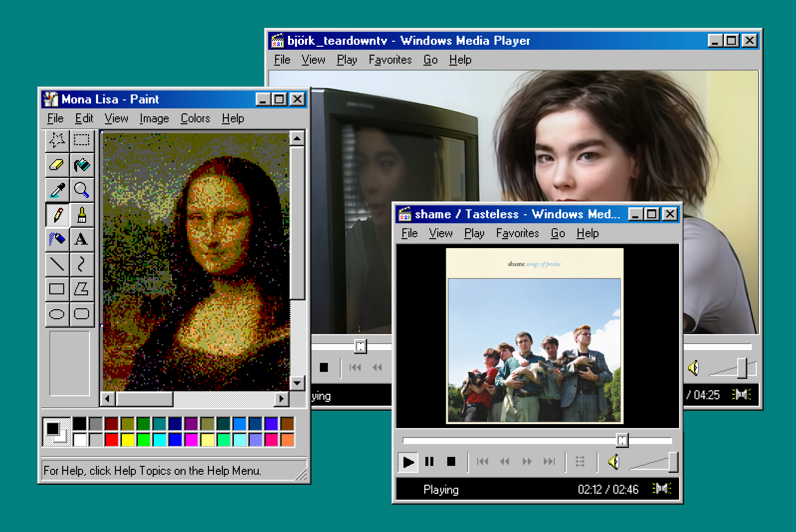The width and height of the screenshot is (796, 532).
Task: Select the Free-Form Select tool in Paint
Action: [57, 140]
